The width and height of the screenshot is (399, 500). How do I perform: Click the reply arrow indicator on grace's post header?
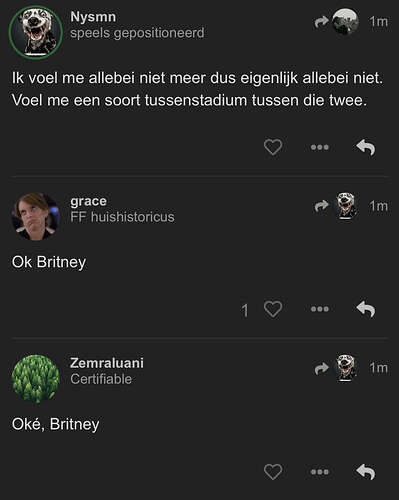tap(322, 206)
